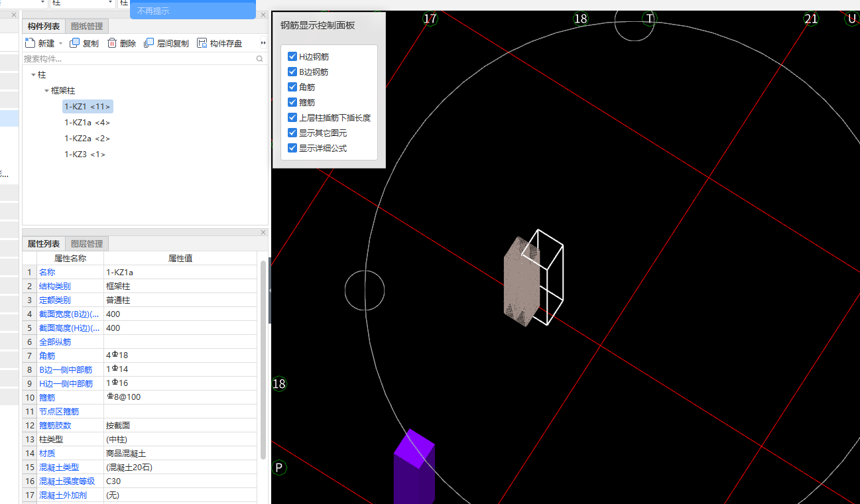
Task: Edit the value 1⌀14
Action: click(x=180, y=370)
